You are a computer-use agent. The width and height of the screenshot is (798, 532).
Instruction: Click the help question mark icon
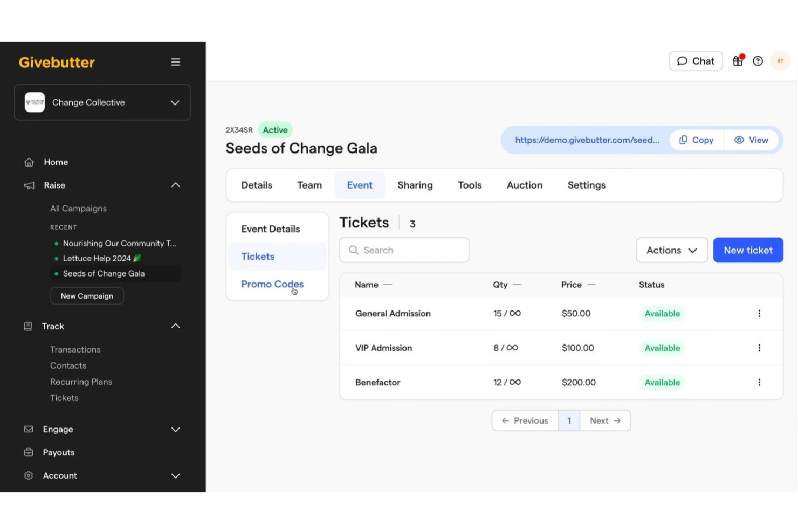(x=758, y=61)
